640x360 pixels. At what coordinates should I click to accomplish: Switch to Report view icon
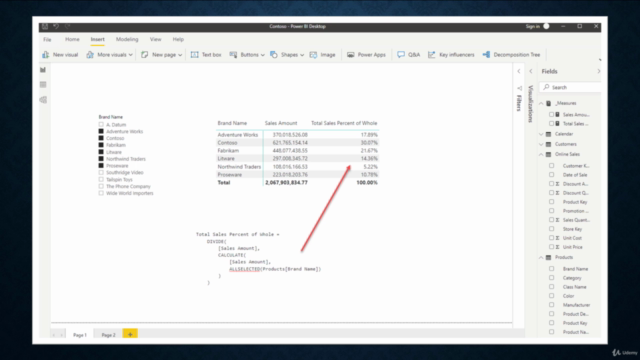tap(43, 70)
